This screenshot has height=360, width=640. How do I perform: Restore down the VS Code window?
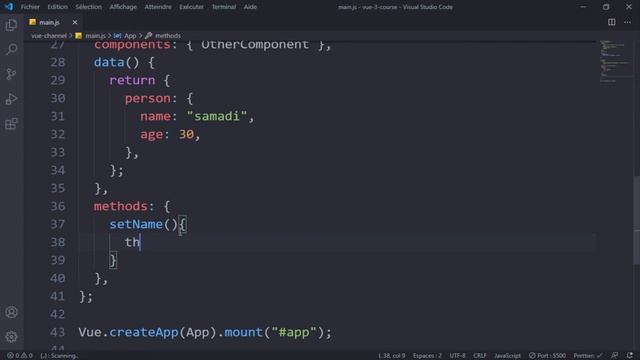606,7
